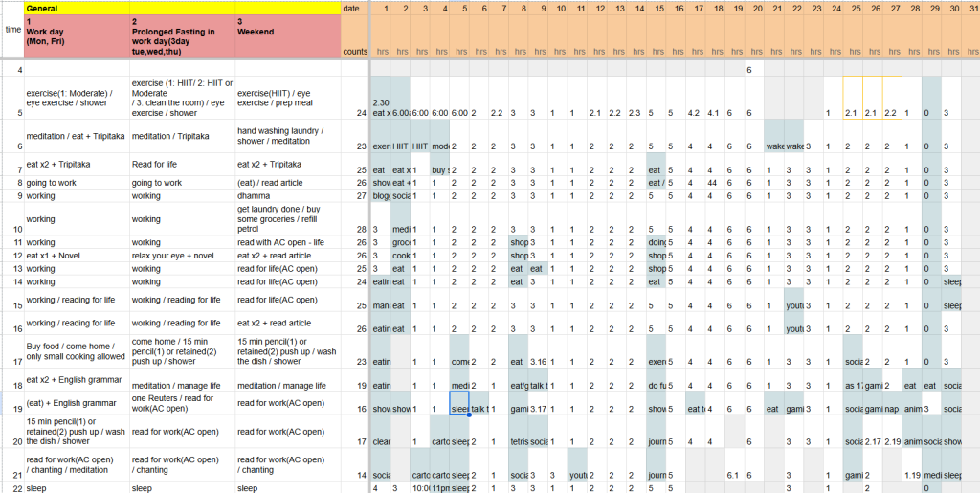Click the cell containing 44

click(x=714, y=182)
